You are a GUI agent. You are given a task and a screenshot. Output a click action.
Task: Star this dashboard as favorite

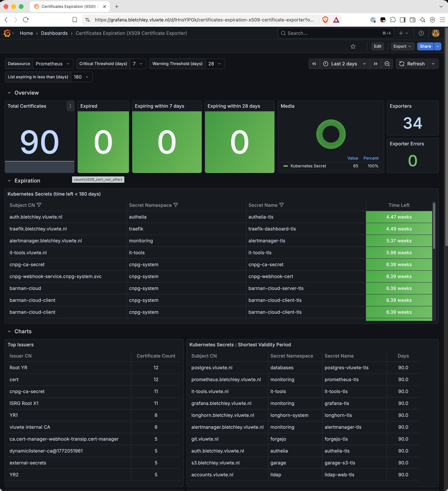pos(353,46)
